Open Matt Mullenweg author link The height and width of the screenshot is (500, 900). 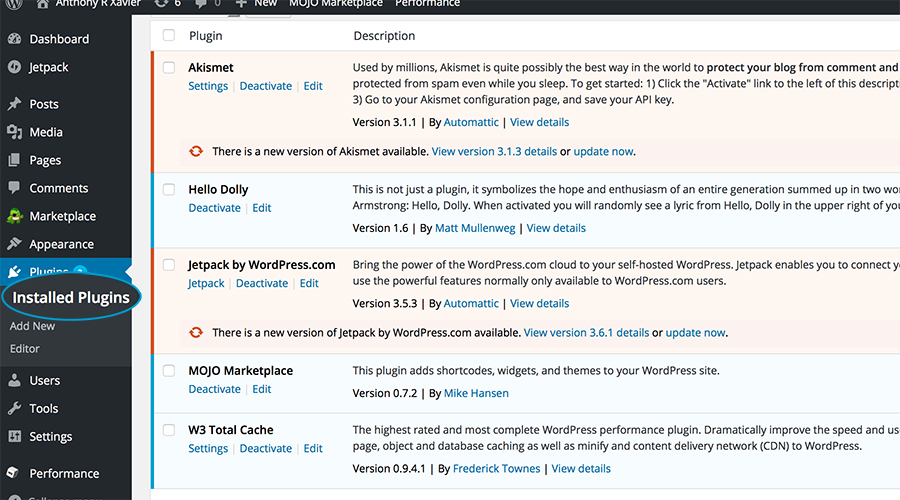coord(475,227)
